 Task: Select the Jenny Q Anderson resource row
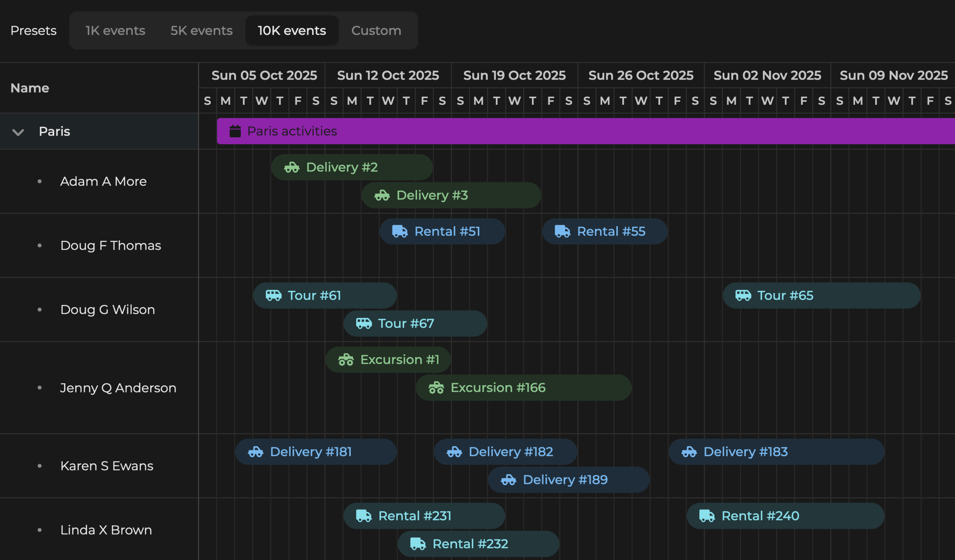tap(118, 388)
